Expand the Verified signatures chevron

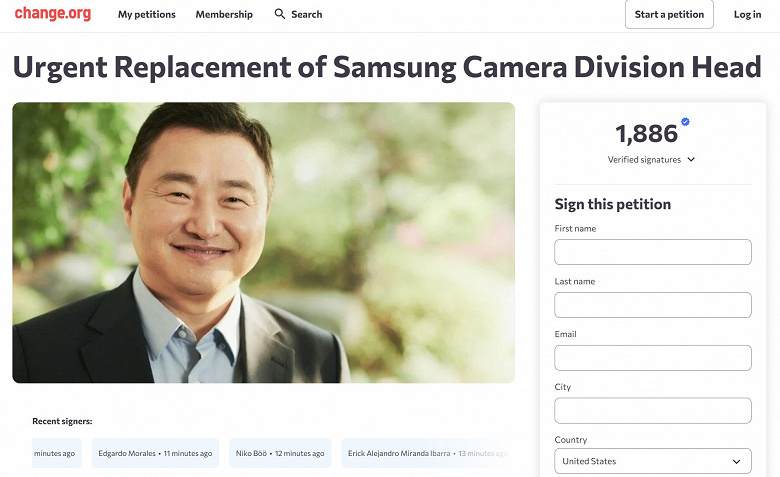[x=691, y=159]
